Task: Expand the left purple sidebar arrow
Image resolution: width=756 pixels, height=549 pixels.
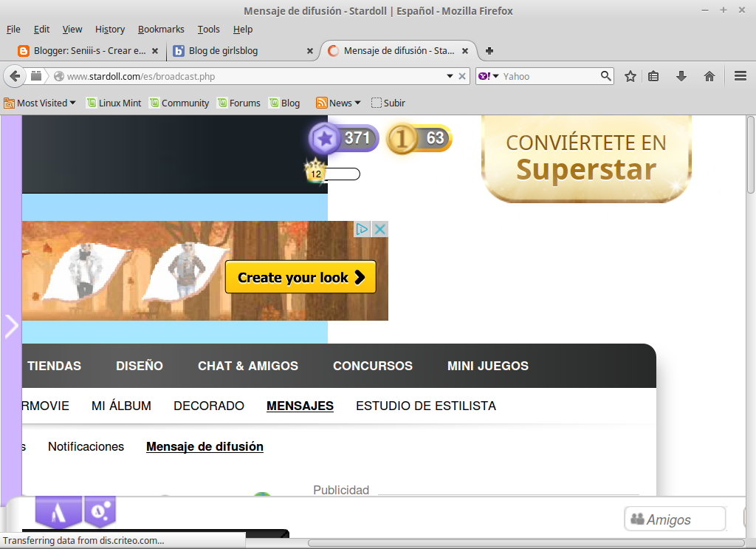Action: pos(11,327)
